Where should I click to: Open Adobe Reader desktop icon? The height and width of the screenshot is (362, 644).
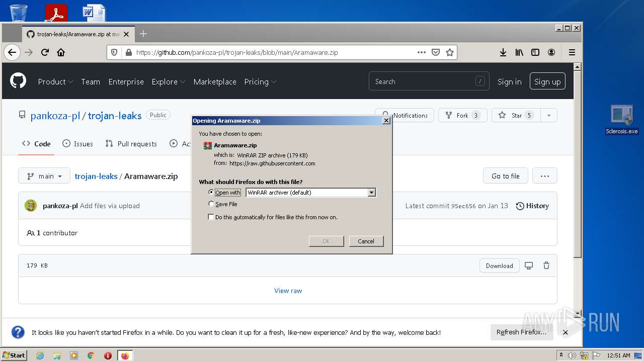pos(56,12)
